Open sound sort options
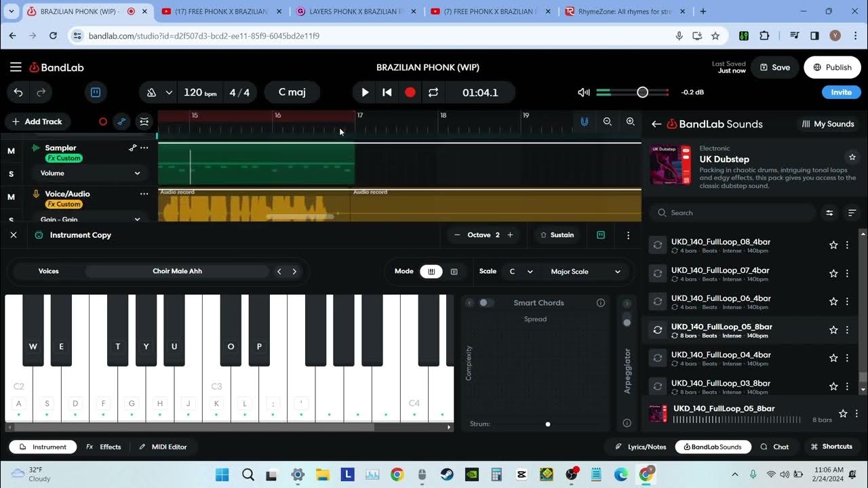The width and height of the screenshot is (868, 488). 852,213
